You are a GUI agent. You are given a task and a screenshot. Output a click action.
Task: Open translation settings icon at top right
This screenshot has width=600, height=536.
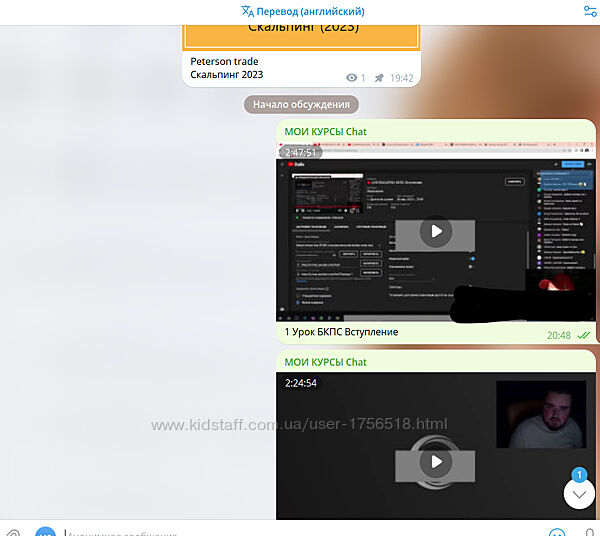[589, 11]
